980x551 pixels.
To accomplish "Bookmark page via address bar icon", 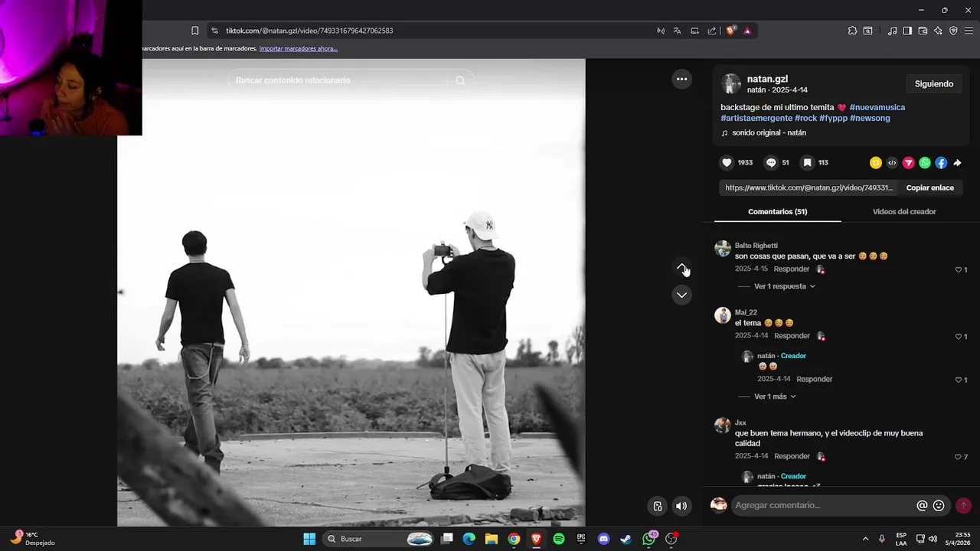I will [194, 31].
